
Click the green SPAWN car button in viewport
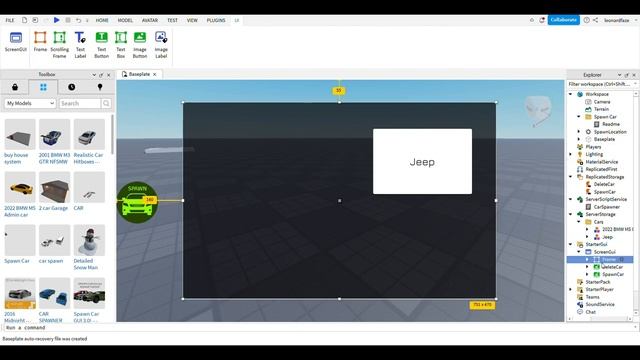click(137, 202)
